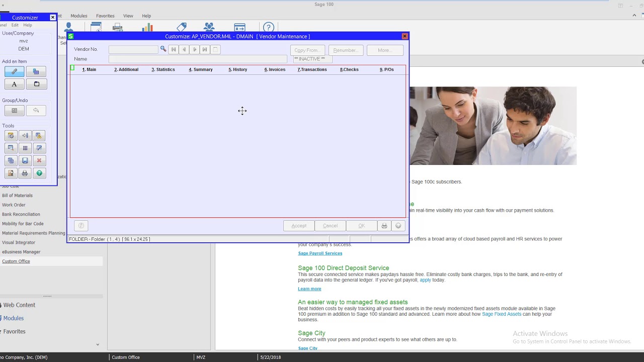Open the Sage Payroll Services link
644x362 pixels.
click(x=320, y=253)
